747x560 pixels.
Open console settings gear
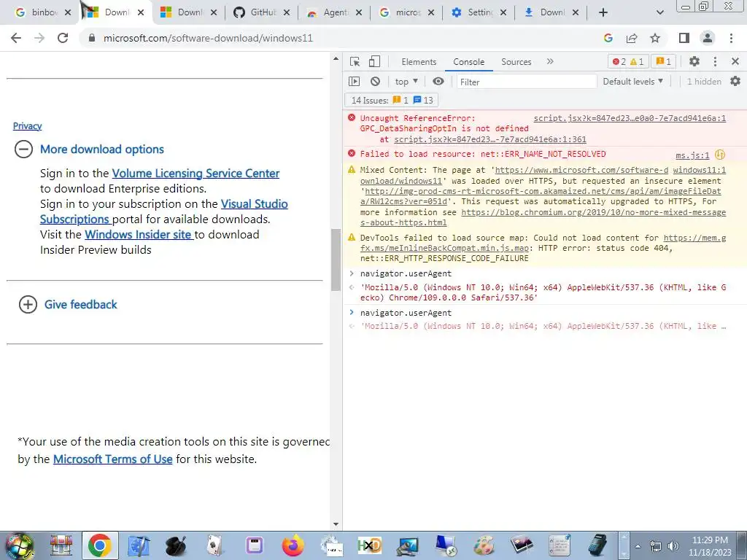point(735,82)
